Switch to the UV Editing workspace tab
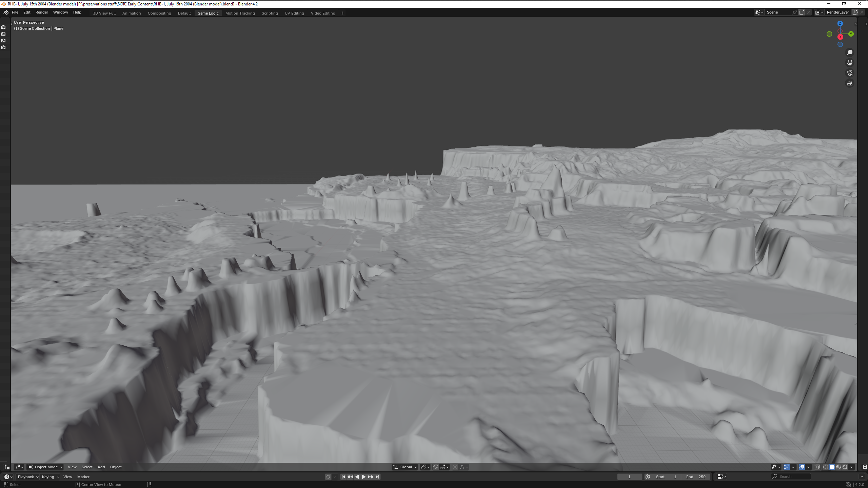868x488 pixels. (x=294, y=13)
